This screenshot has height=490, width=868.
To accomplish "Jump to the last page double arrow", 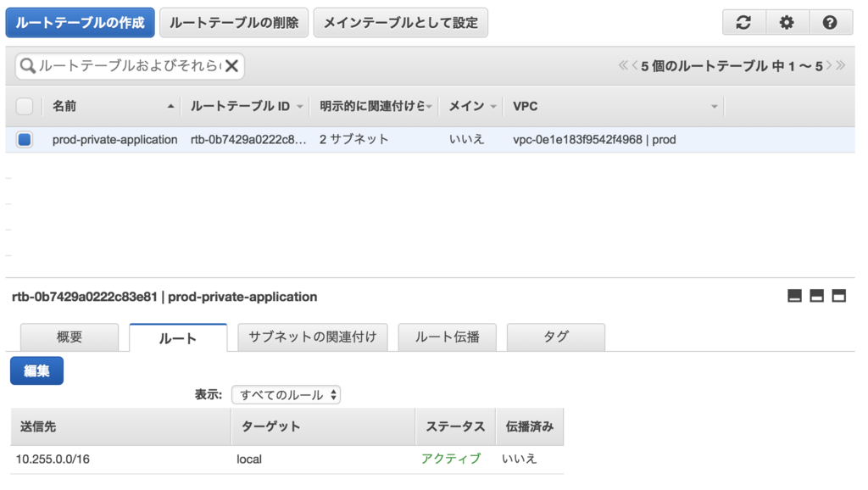I will (841, 65).
